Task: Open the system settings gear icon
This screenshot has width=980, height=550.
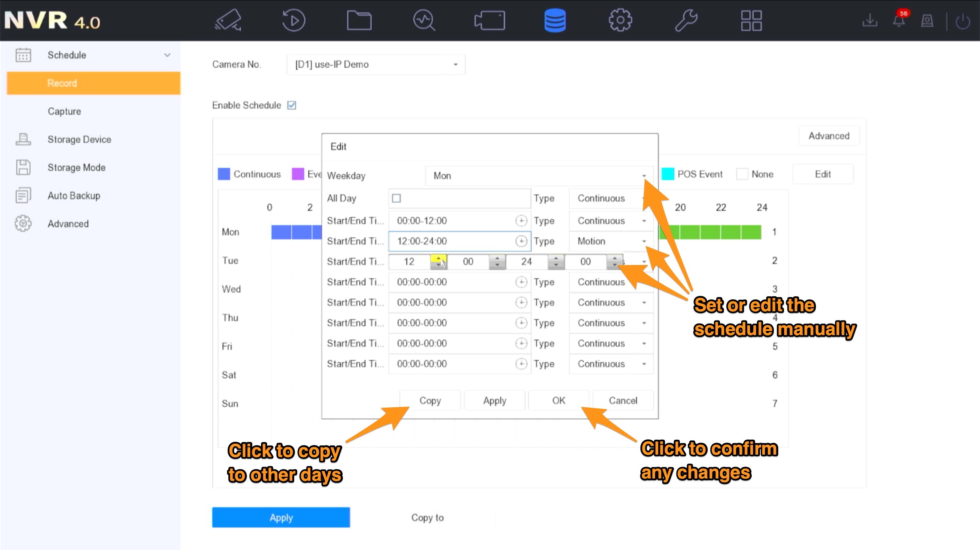Action: (x=620, y=20)
